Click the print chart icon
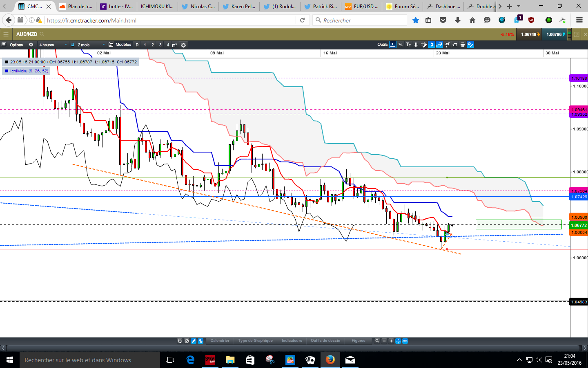Screen dimensions: 588x368 click(x=462, y=45)
